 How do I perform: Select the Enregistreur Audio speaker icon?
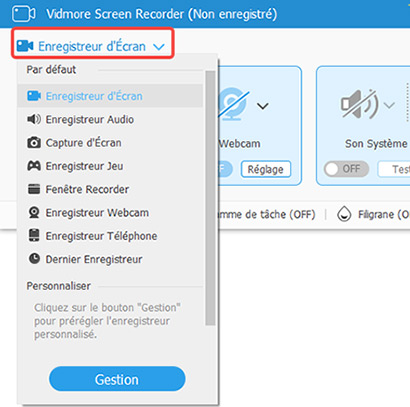tap(34, 119)
